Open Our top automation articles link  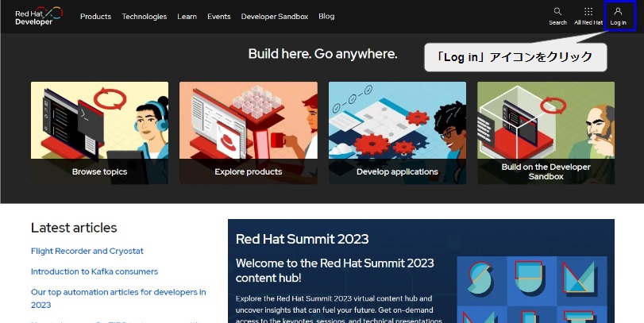click(x=118, y=298)
